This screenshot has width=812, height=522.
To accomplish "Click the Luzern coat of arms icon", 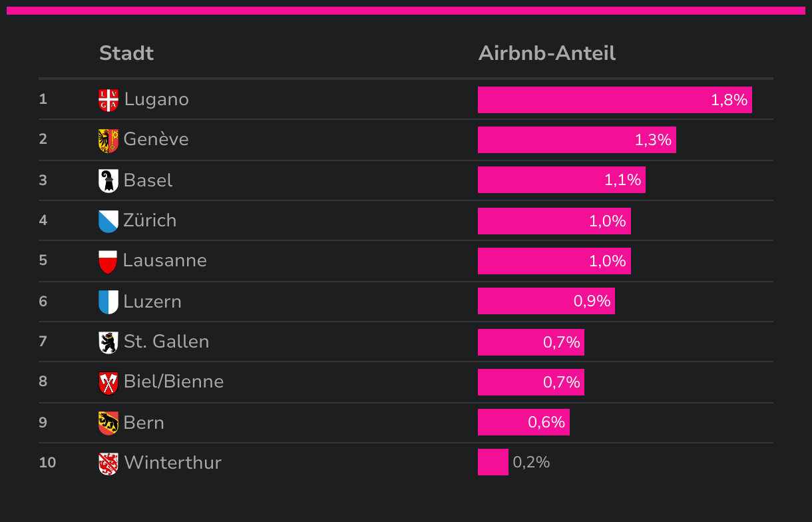I will click(x=108, y=302).
